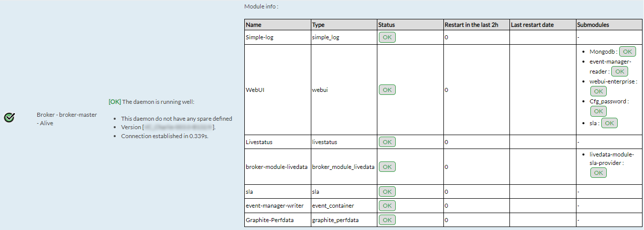Click the OK status badge in WebUI row
Screen dimensions: 644x230
pos(387,90)
